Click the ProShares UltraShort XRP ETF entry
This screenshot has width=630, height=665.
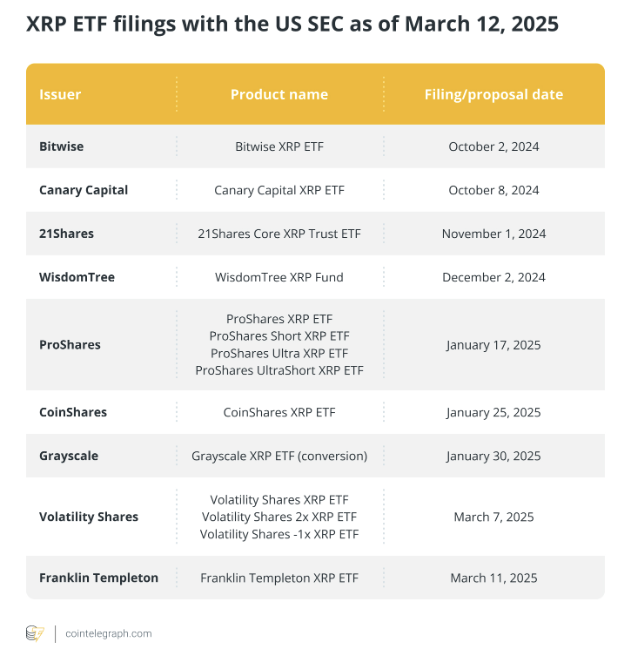tap(279, 370)
